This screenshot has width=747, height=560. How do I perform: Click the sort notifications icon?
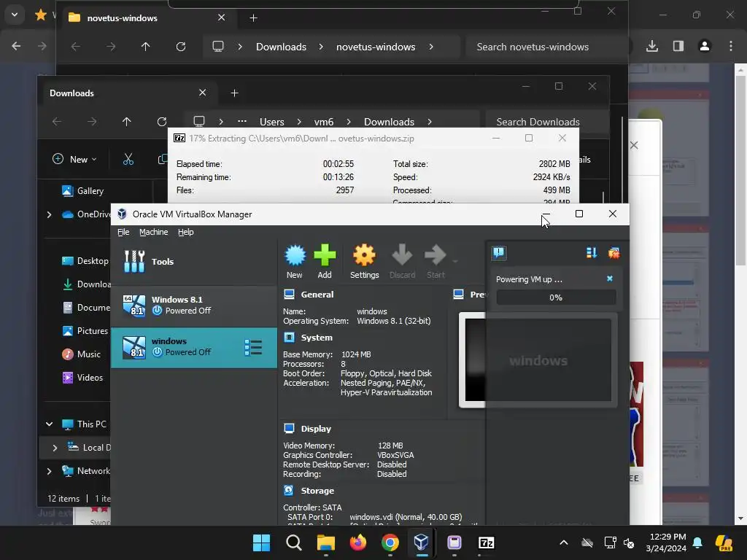coord(592,253)
